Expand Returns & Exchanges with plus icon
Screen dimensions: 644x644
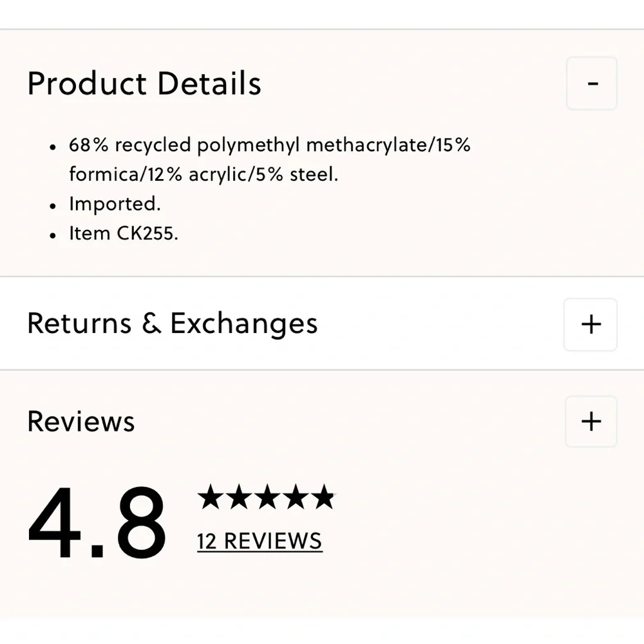point(591,325)
